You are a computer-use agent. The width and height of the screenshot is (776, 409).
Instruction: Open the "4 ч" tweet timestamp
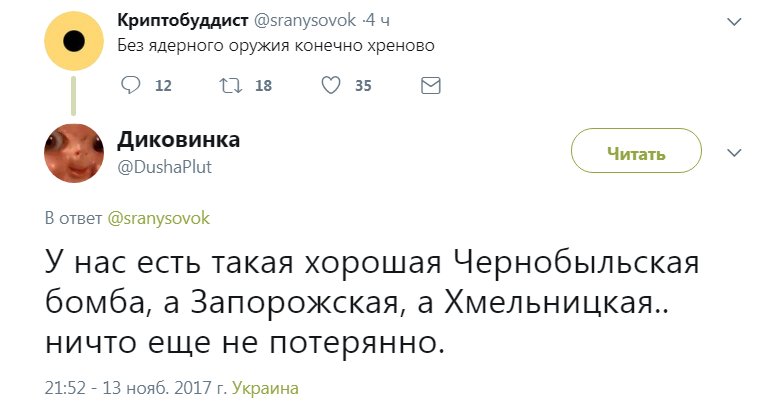[x=372, y=20]
